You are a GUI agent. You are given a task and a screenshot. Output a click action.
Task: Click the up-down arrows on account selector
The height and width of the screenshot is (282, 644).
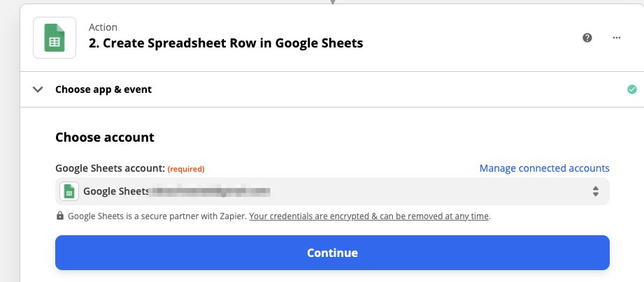click(x=595, y=191)
